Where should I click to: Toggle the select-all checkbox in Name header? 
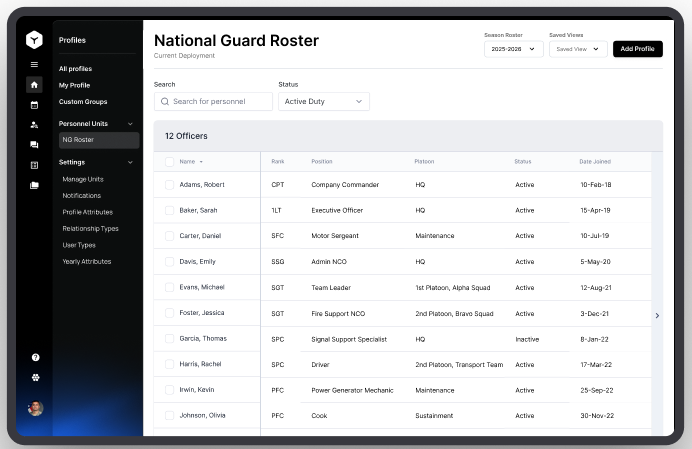pyautogui.click(x=169, y=161)
